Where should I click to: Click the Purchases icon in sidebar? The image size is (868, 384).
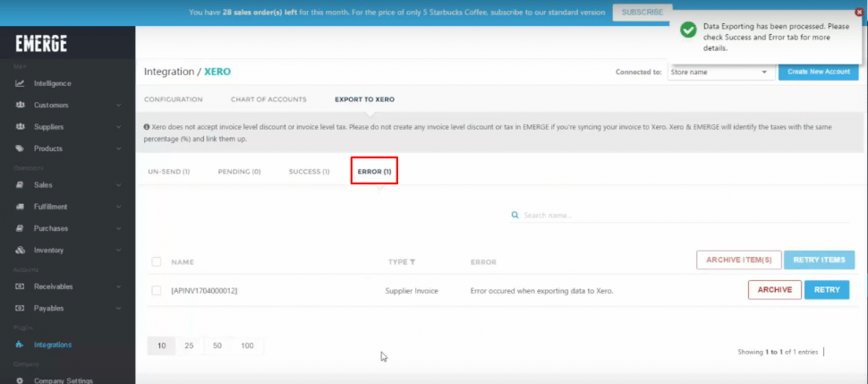[x=20, y=228]
